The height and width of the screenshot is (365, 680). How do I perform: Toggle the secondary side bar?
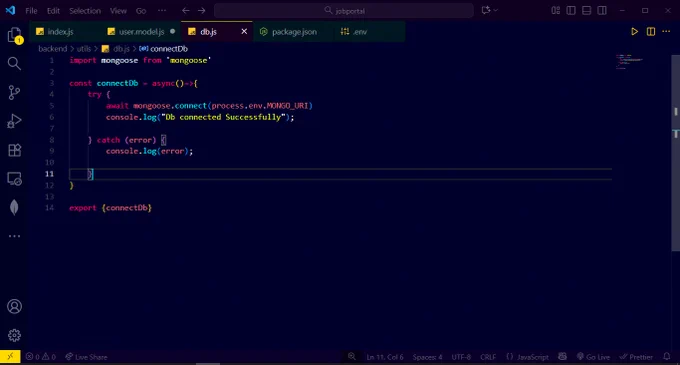pos(602,10)
